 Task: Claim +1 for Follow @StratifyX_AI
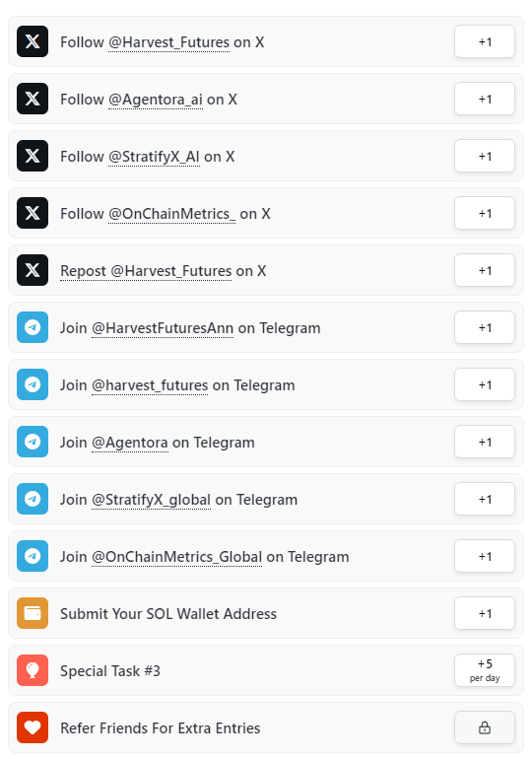(x=485, y=156)
